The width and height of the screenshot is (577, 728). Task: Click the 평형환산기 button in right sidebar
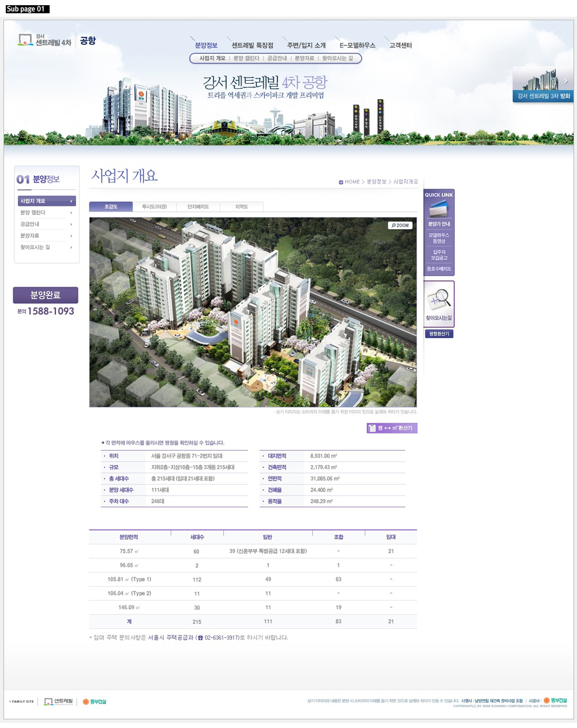439,334
